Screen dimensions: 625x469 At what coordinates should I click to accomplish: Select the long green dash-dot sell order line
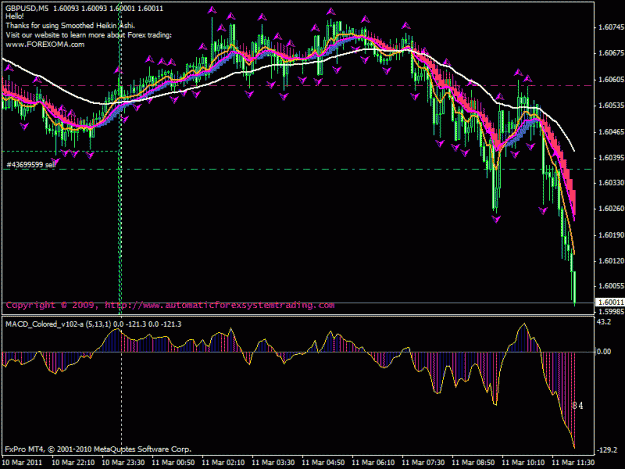tap(297, 170)
